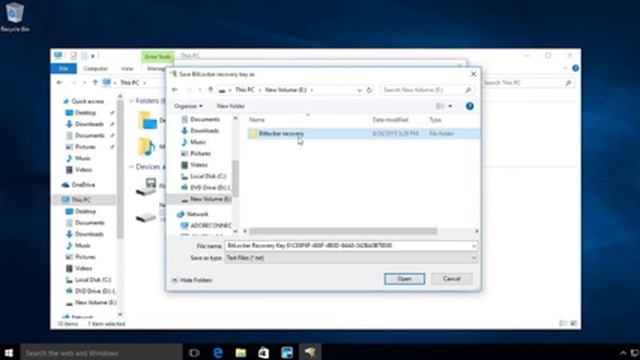Image resolution: width=640 pixels, height=360 pixels.
Task: Click the Explorer help icon
Action: coord(575,69)
